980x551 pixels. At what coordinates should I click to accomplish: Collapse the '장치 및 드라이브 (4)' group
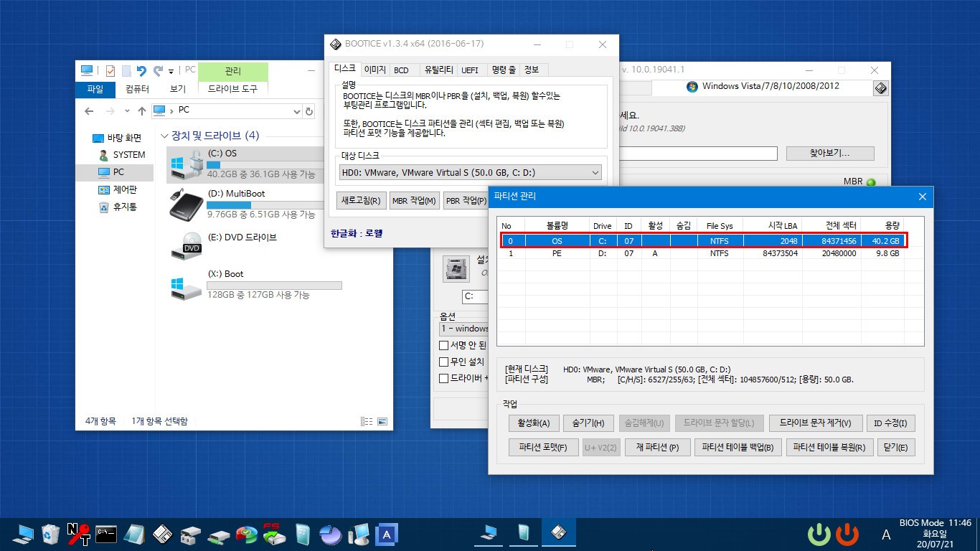click(165, 136)
